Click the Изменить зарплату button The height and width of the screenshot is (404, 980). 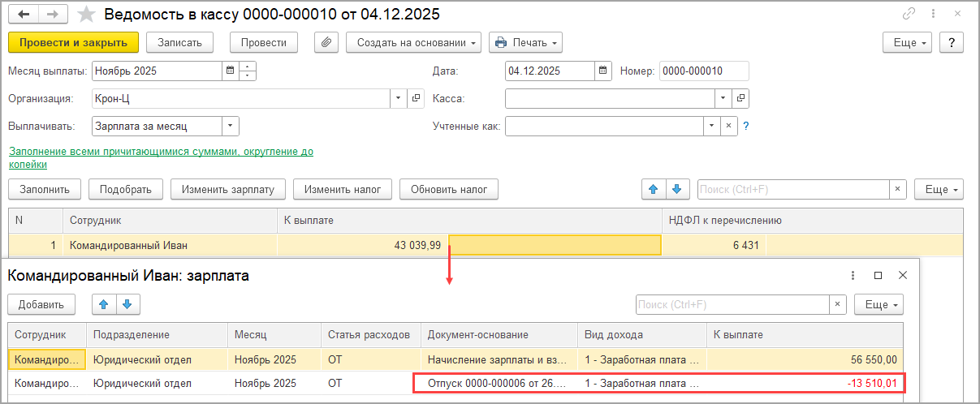coord(228,189)
